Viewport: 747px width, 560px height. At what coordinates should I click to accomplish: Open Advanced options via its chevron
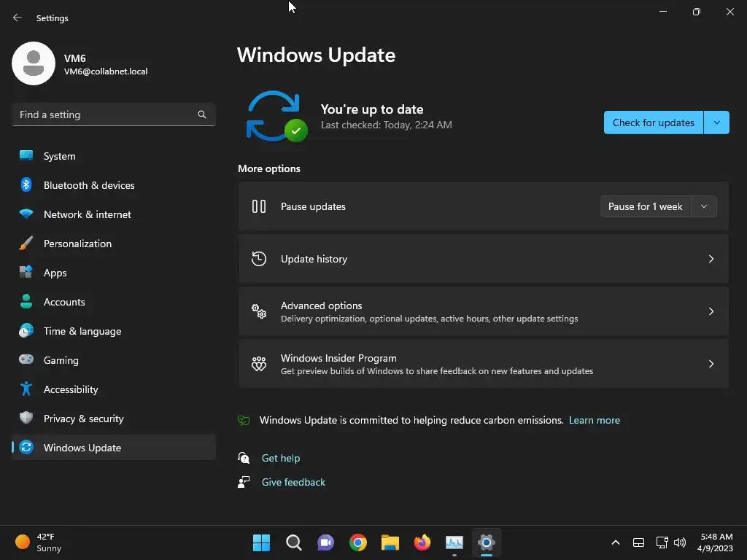point(711,311)
